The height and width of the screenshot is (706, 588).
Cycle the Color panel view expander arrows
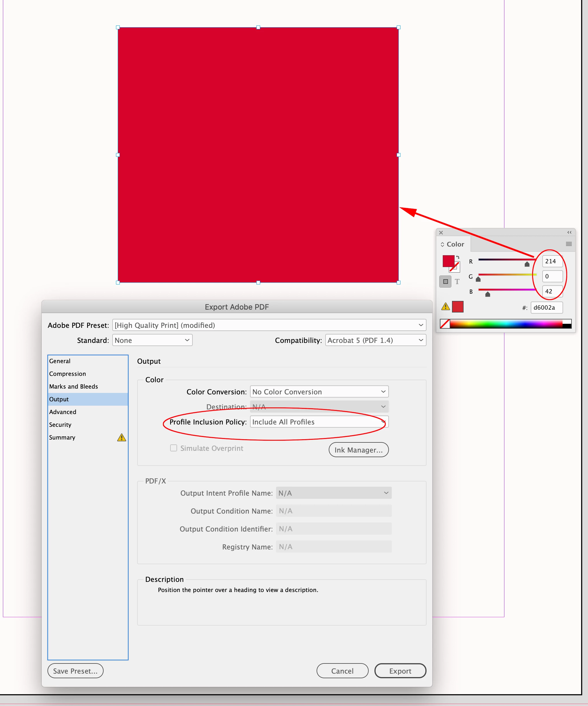coord(442,244)
